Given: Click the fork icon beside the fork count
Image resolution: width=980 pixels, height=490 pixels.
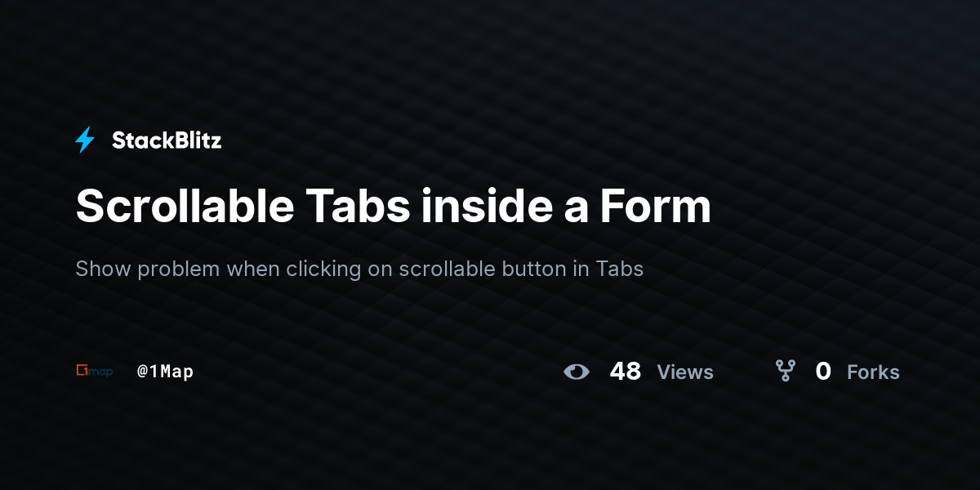Looking at the screenshot, I should (x=786, y=372).
